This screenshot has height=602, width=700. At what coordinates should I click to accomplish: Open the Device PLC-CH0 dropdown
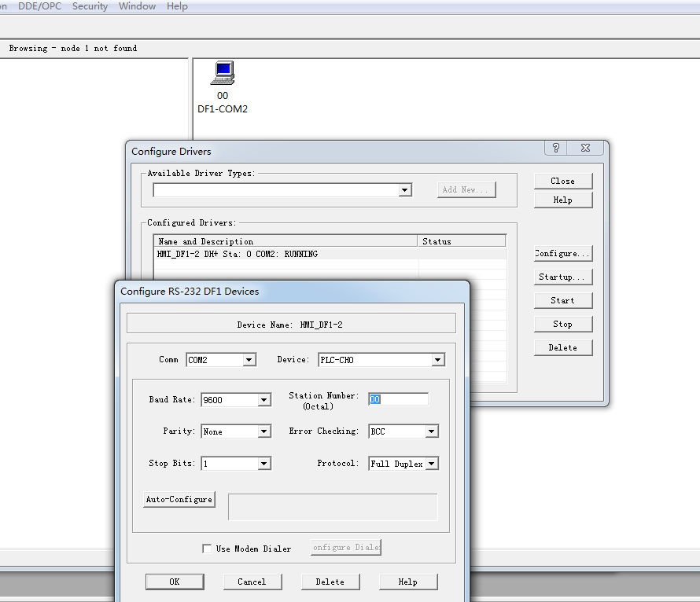[x=438, y=360]
